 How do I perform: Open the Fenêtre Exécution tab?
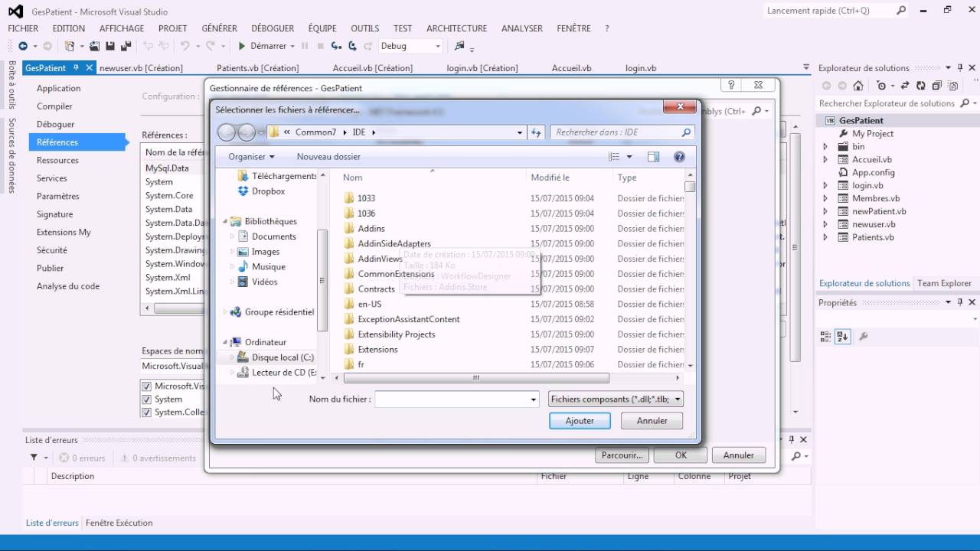click(119, 523)
